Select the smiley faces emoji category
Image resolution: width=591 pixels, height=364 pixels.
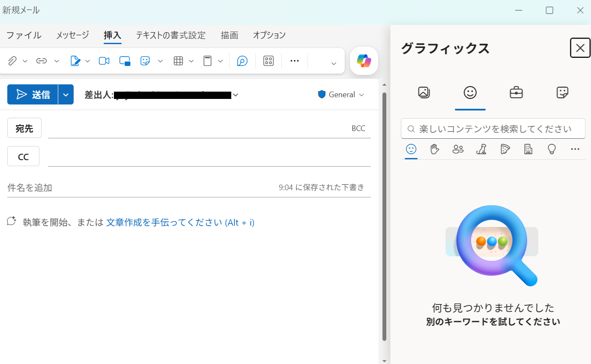click(411, 149)
